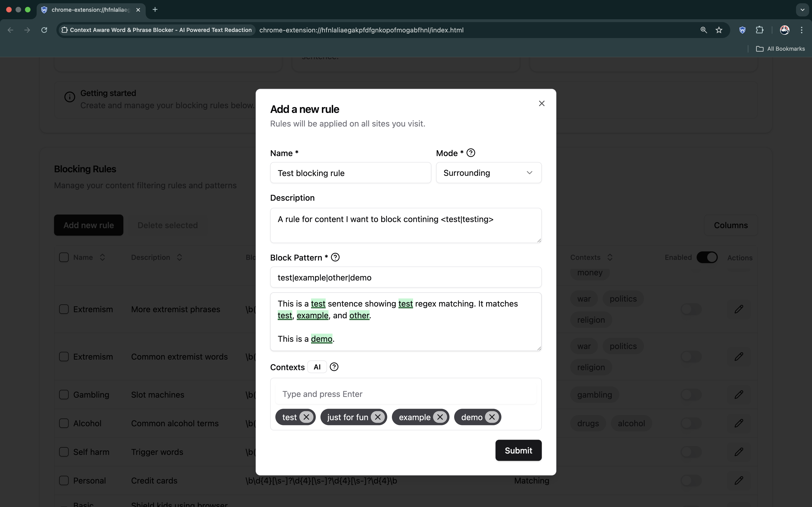Remove the 'just for fun' context tag
This screenshot has height=507, width=812.
tap(378, 417)
